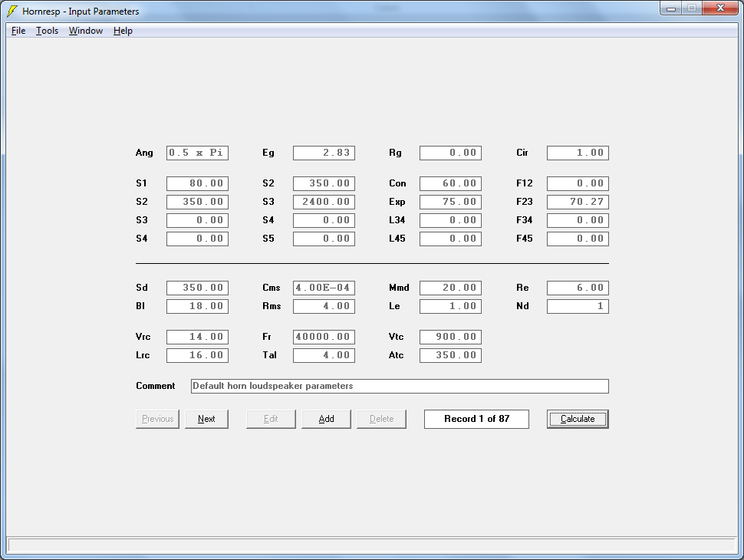Click the Con label

397,183
